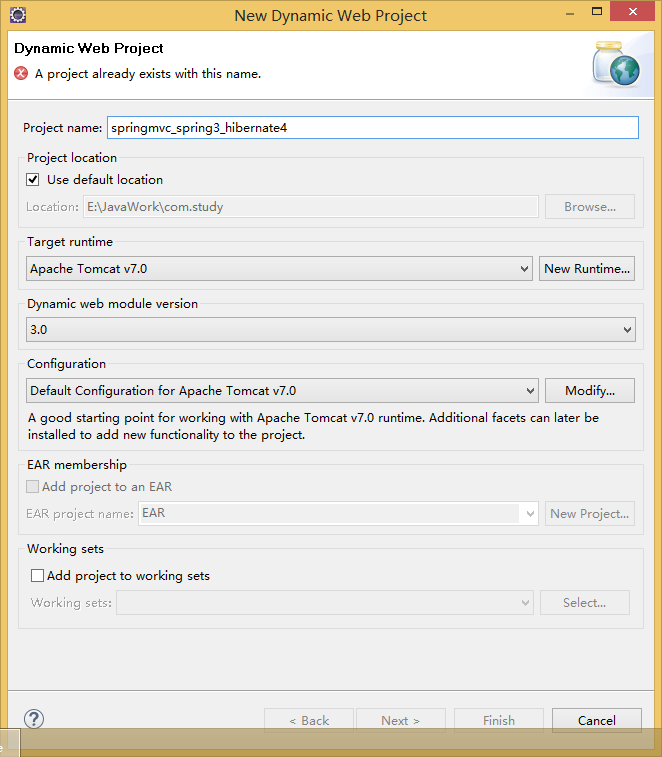This screenshot has width=662, height=757.
Task: Uncheck Use default location
Action: (x=33, y=180)
